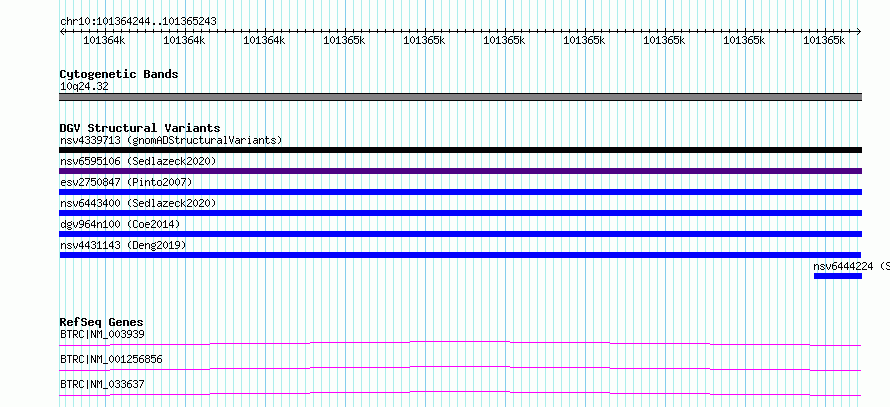
Task: Click the gray 10q24.32 cytogenetic band bar
Action: 461,97
